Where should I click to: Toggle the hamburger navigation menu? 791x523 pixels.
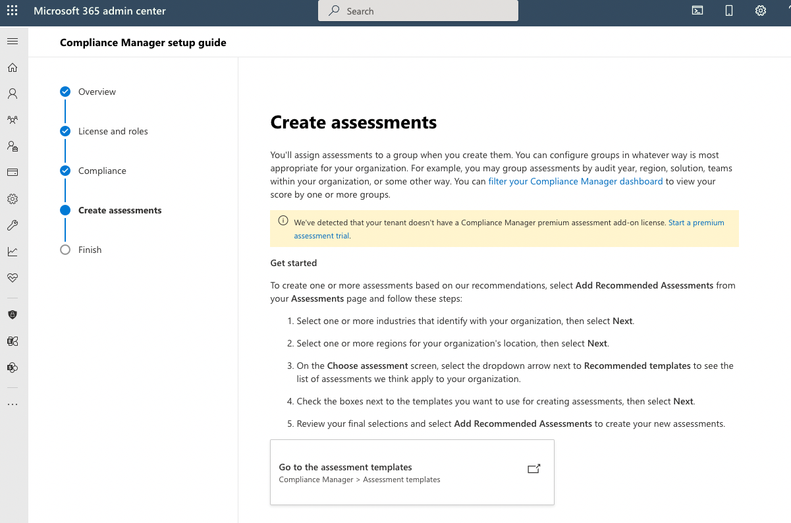(x=13, y=41)
